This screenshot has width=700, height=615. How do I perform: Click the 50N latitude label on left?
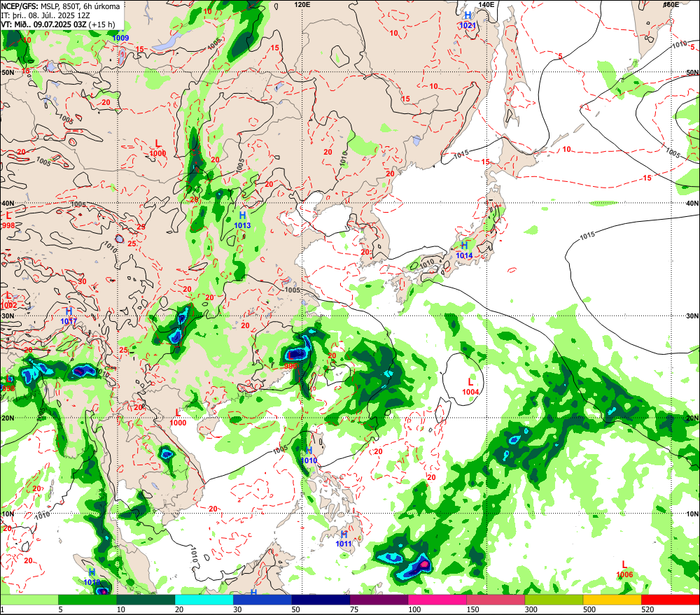click(x=8, y=72)
